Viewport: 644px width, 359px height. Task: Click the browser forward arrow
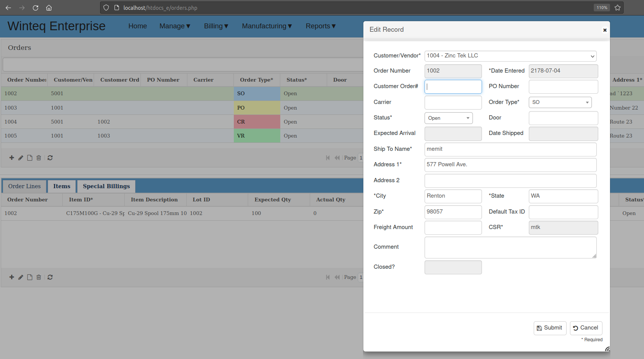pos(22,8)
